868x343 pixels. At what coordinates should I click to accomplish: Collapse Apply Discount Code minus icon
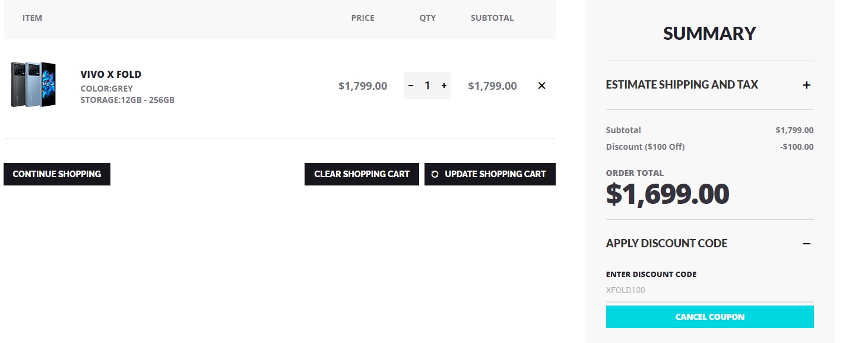point(806,244)
